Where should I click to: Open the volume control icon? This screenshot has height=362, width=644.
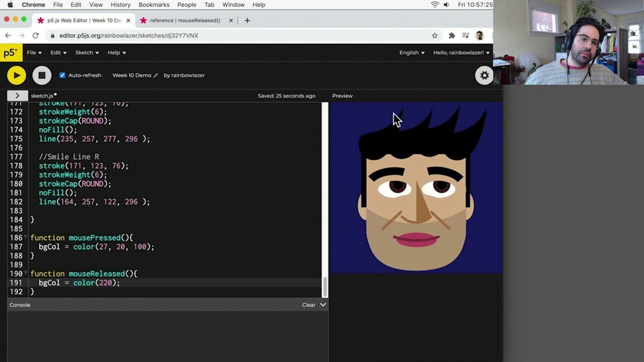pyautogui.click(x=446, y=5)
